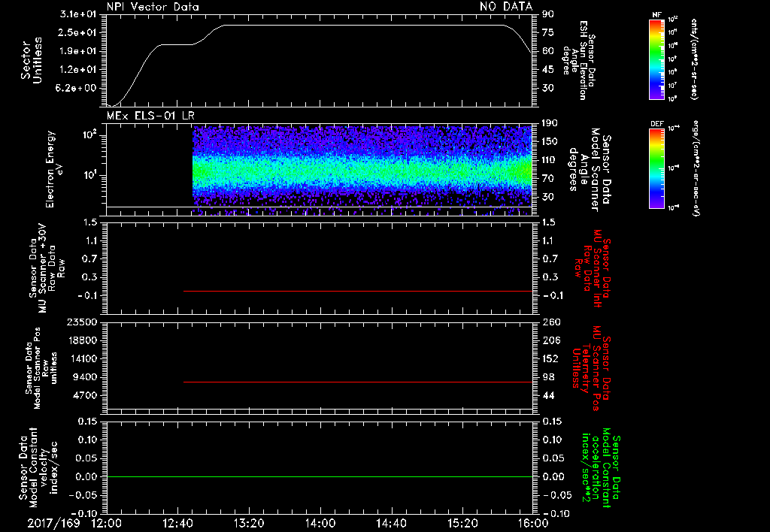Select the 14:00 time axis label
Viewport: 770px width, 532px height.
[320, 523]
